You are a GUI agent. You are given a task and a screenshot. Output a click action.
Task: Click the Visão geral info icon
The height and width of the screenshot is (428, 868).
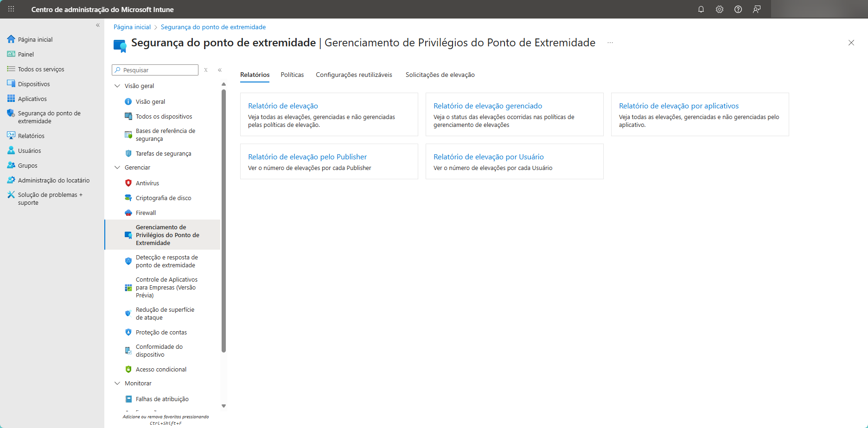click(x=128, y=101)
